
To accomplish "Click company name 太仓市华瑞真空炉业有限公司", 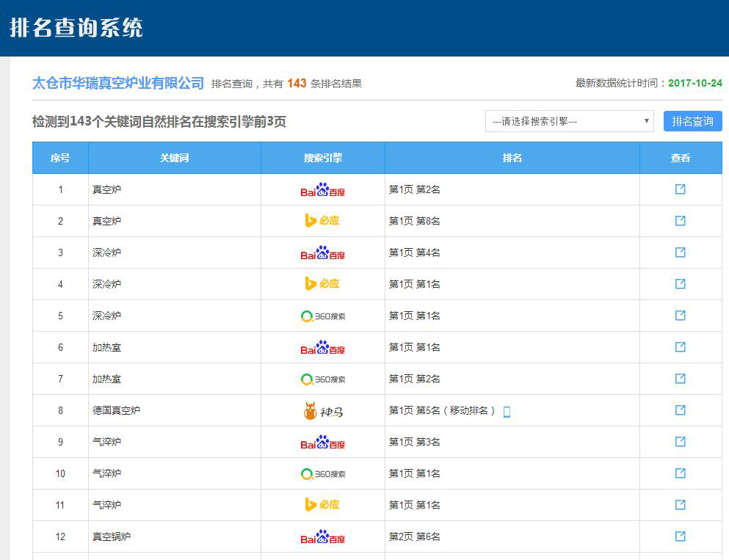I will coord(118,84).
